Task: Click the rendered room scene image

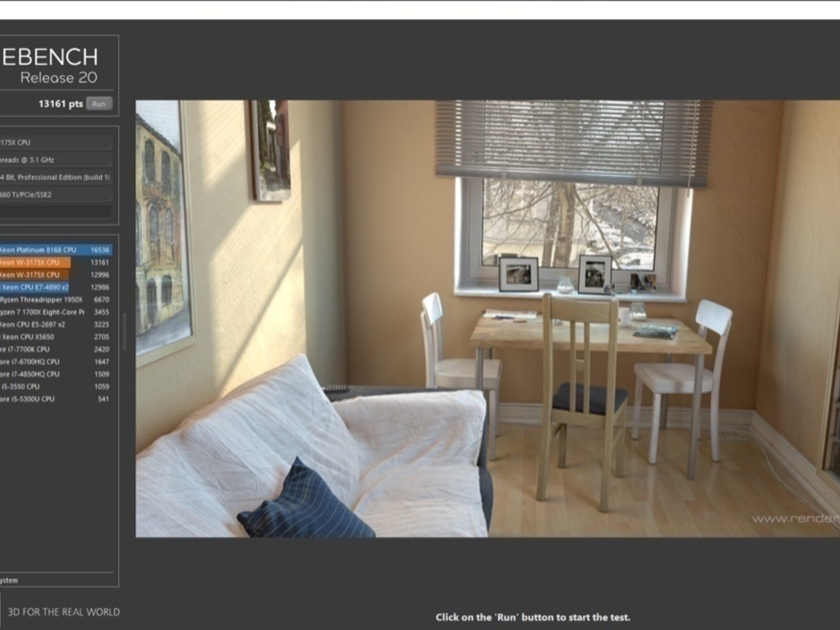Action: [487, 319]
